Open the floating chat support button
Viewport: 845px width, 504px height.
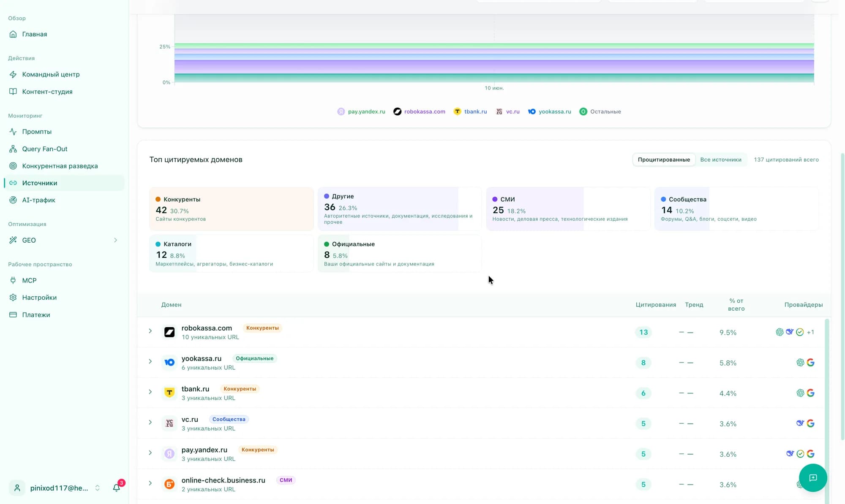point(813,478)
